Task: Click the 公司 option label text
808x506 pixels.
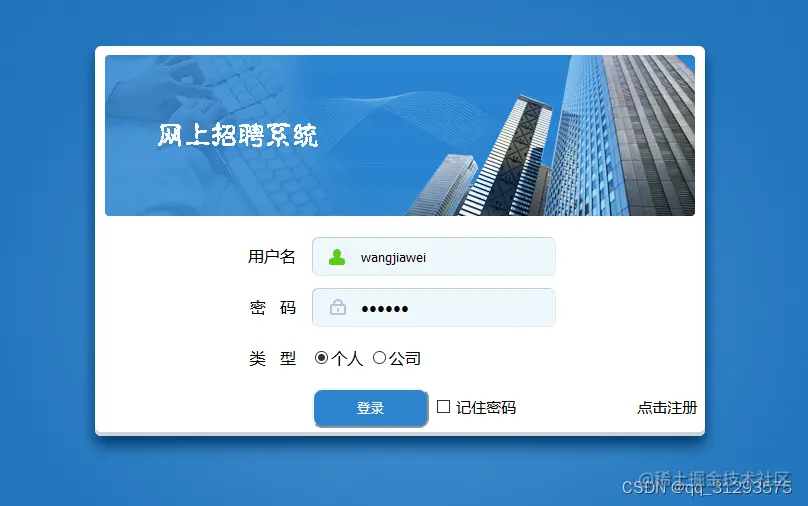Action: point(405,359)
